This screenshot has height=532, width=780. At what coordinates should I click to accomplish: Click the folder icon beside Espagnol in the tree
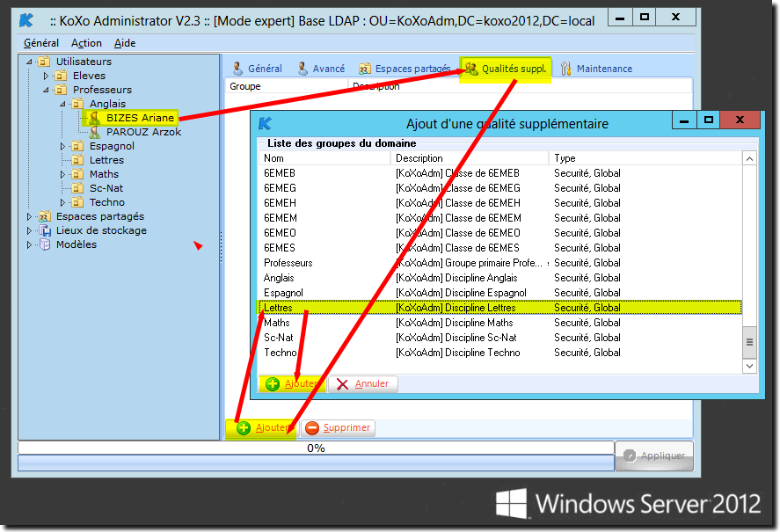(x=77, y=146)
